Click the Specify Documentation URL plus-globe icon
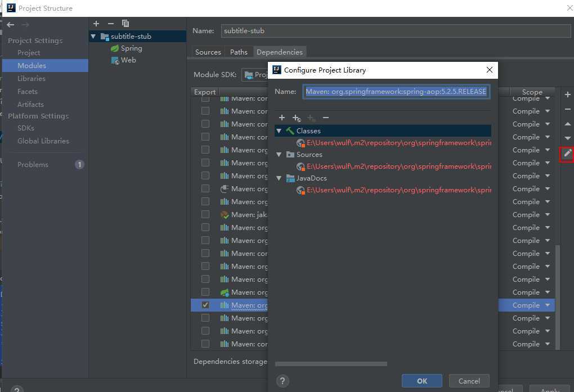This screenshot has height=392, width=574. 297,118
